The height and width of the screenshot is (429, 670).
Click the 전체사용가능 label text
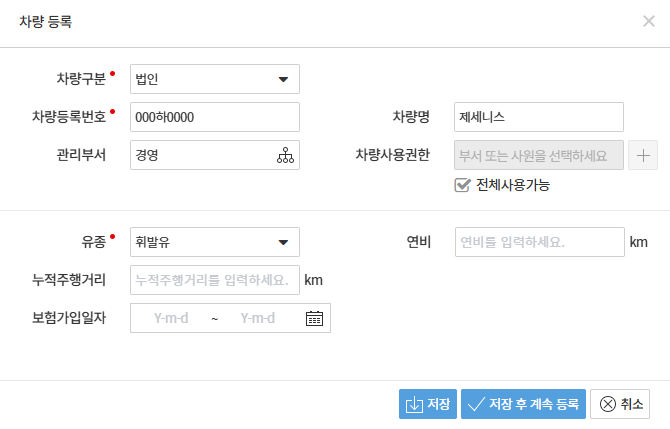pos(513,185)
